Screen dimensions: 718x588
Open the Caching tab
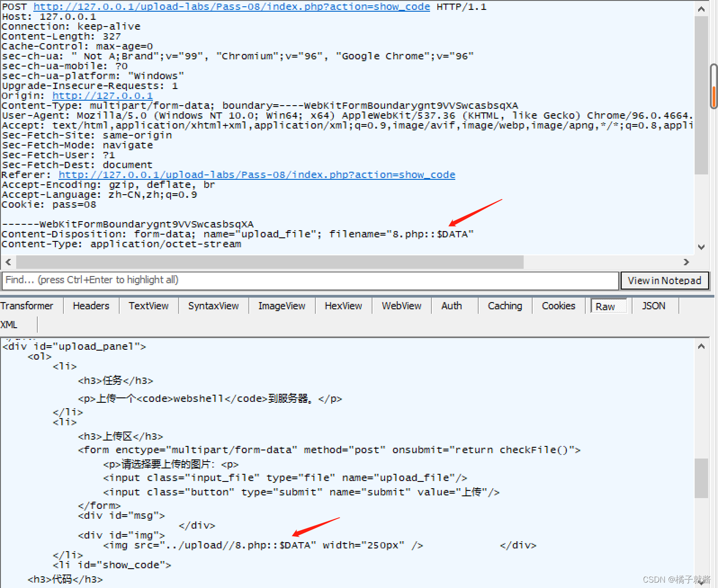[x=505, y=306]
